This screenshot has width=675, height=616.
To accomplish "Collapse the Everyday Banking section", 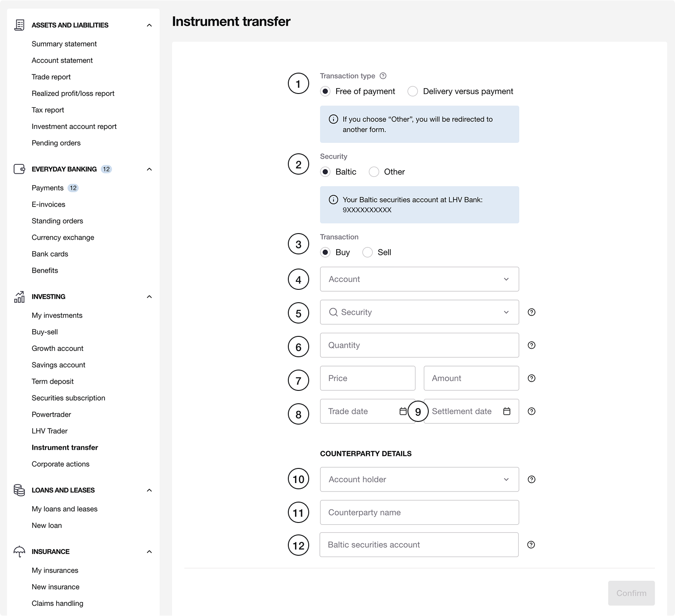I will click(x=149, y=169).
